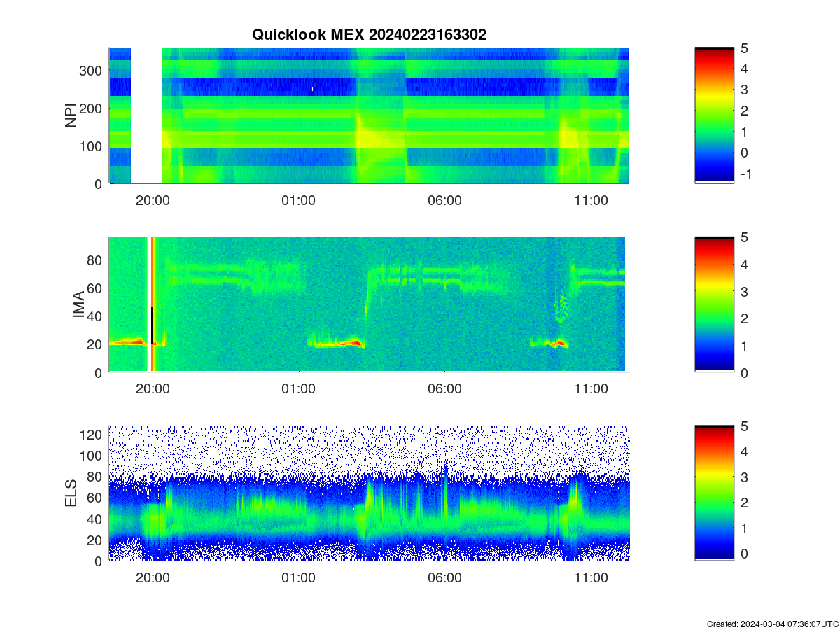Viewport: 840px width, 630px height.
Task: Click the ELS panel's 11:00 time label
Action: click(x=591, y=578)
